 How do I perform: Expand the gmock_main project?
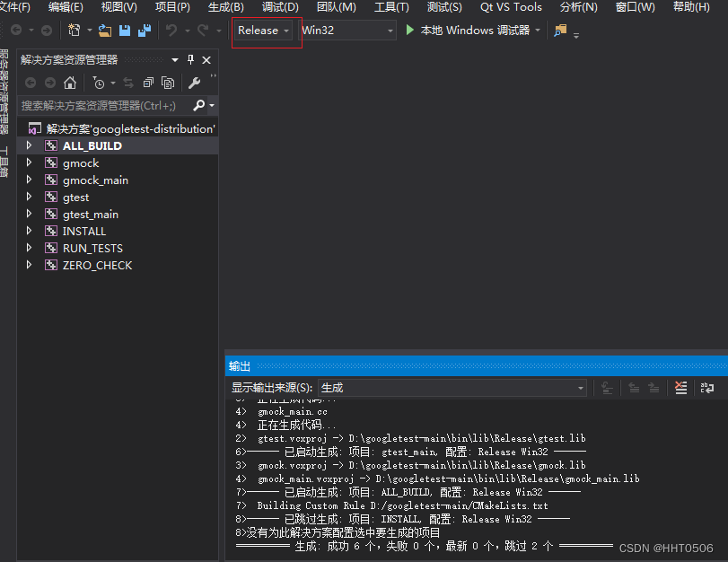coord(29,180)
